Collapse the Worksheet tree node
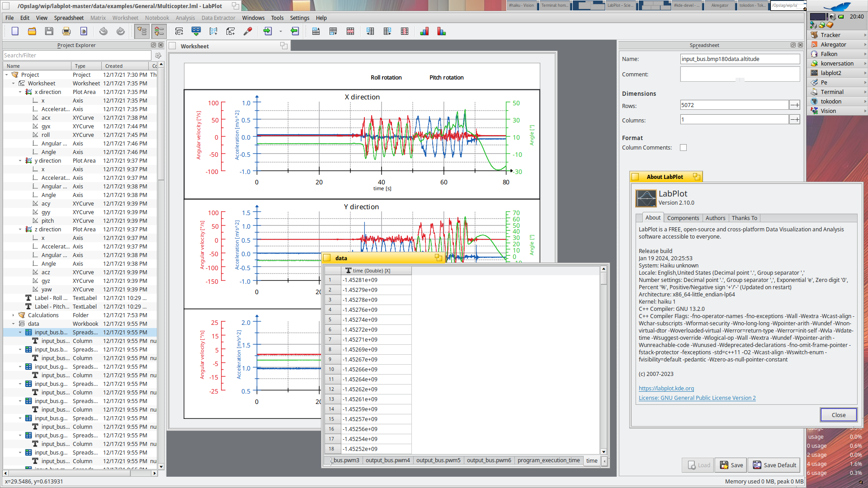Viewport: 868px width, 488px height. [x=14, y=84]
